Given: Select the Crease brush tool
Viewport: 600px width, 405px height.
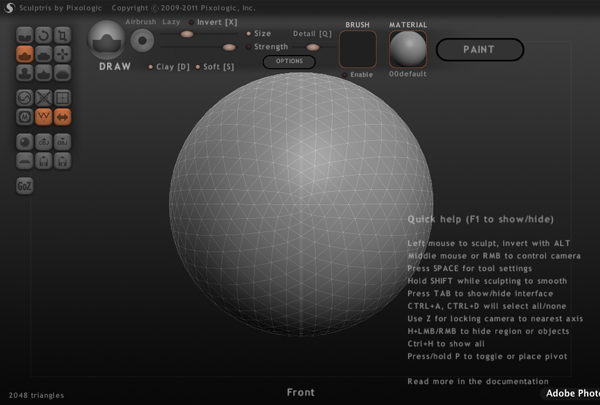Looking at the screenshot, I should (x=26, y=34).
